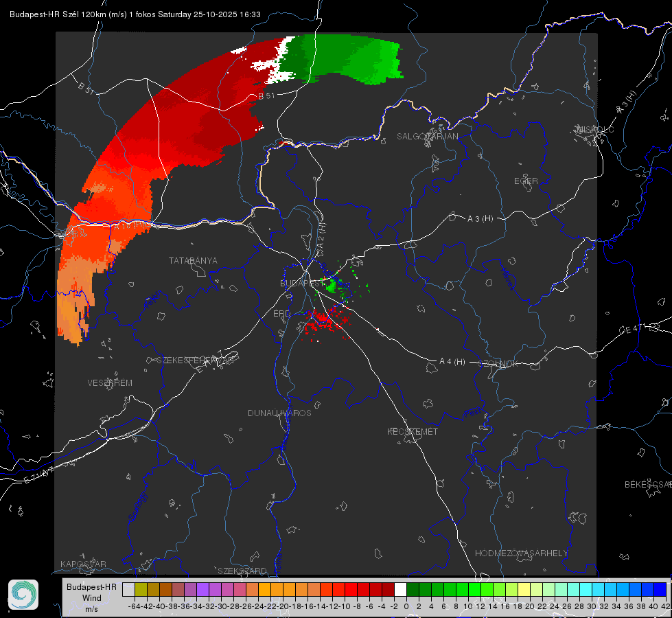Select the deep blue swatch above label 40
Viewport: 672px width, 618px height.
660,589
